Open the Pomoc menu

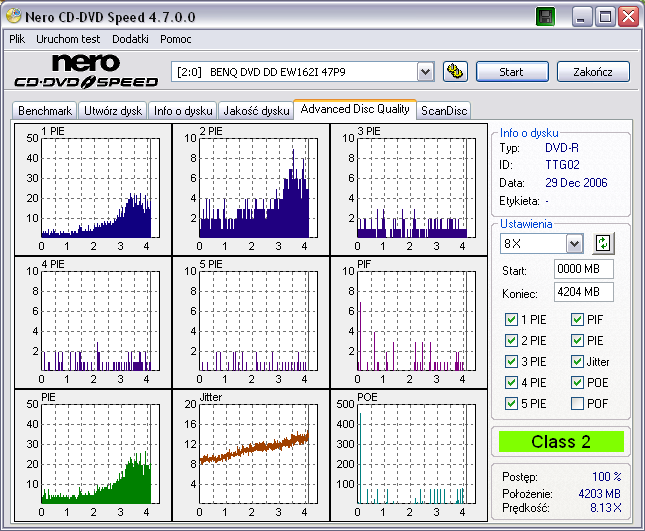point(176,39)
